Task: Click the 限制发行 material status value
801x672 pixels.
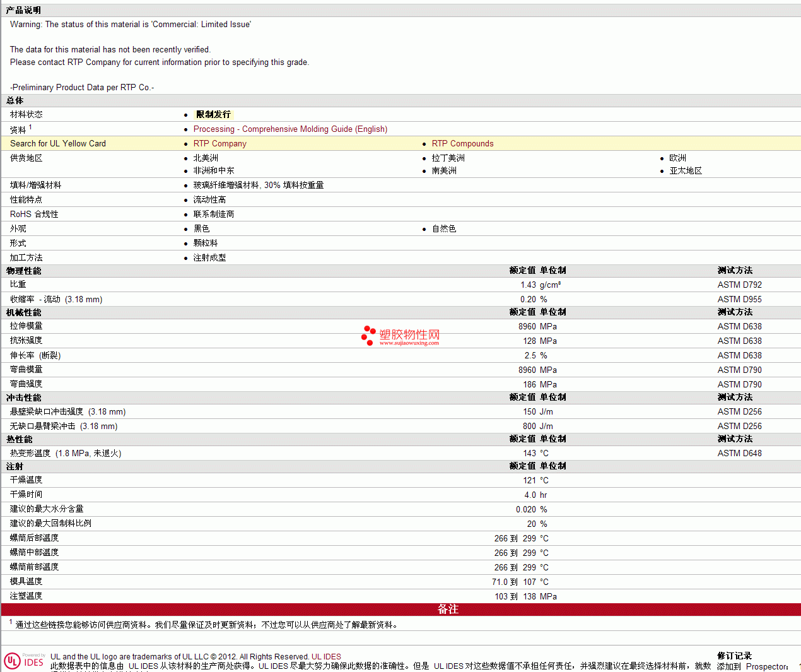Action: click(213, 114)
